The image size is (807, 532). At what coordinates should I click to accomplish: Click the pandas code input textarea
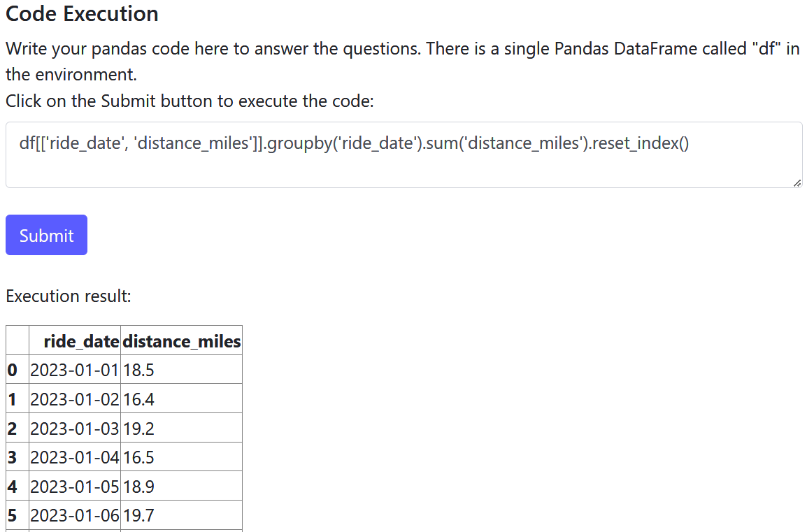point(403,155)
